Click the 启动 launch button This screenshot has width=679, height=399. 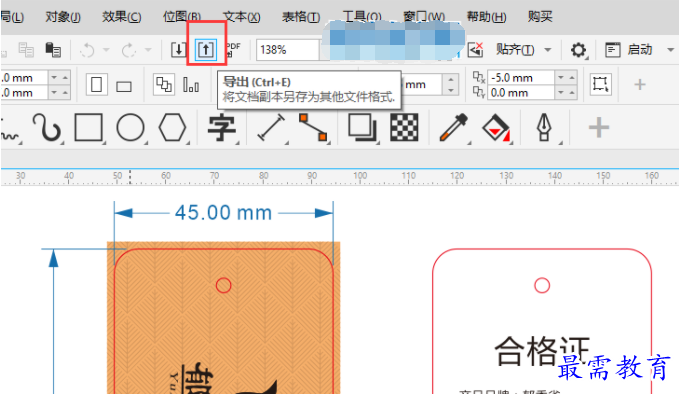point(629,50)
